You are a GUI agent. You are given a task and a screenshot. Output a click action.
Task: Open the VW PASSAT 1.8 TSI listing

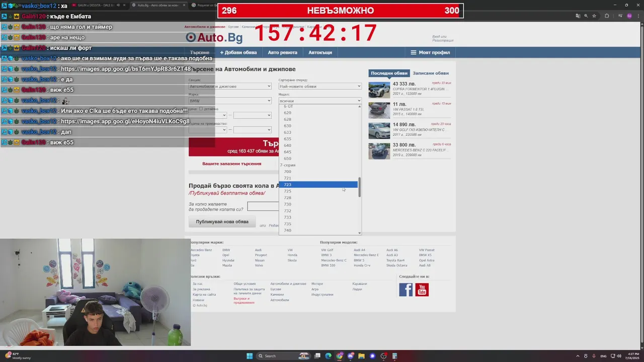[x=409, y=109]
